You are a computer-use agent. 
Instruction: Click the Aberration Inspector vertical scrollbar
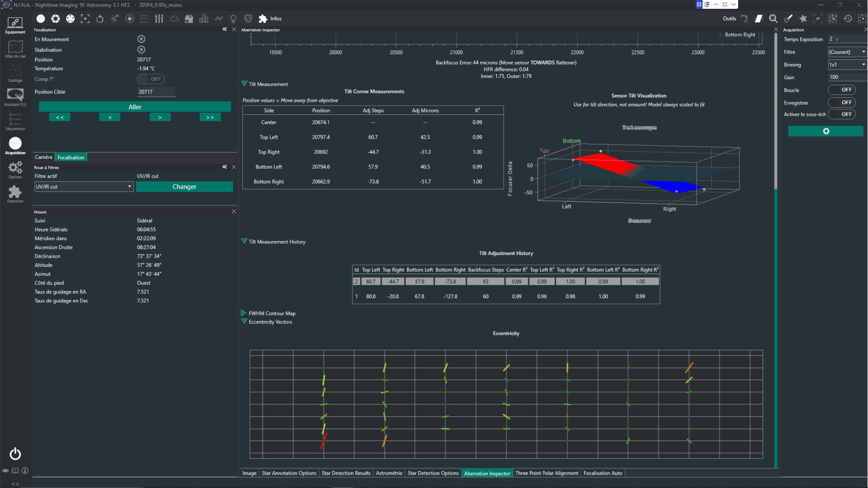coord(776,251)
